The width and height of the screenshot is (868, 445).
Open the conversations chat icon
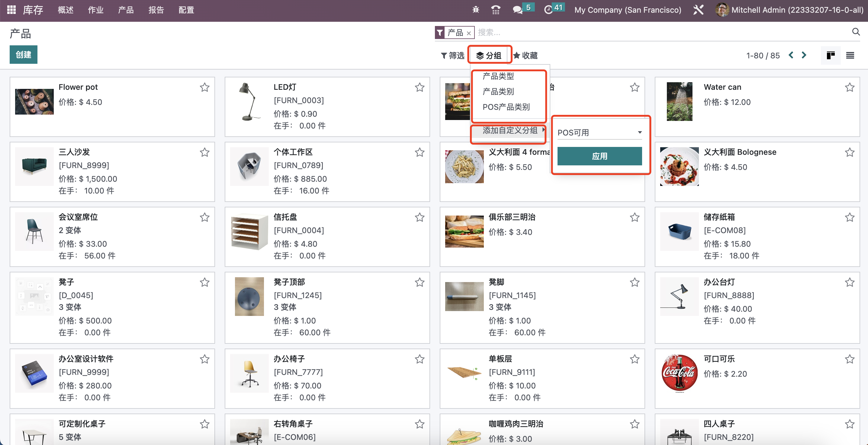(518, 10)
